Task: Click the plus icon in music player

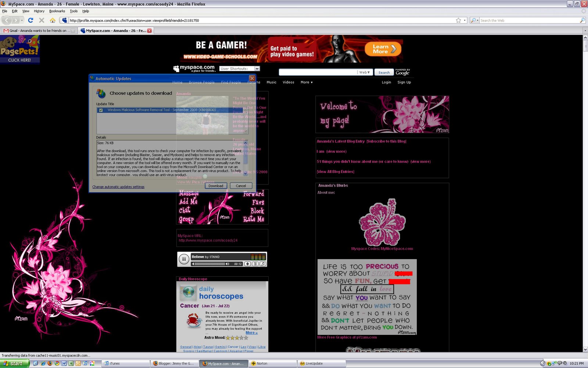Action: pos(248,264)
